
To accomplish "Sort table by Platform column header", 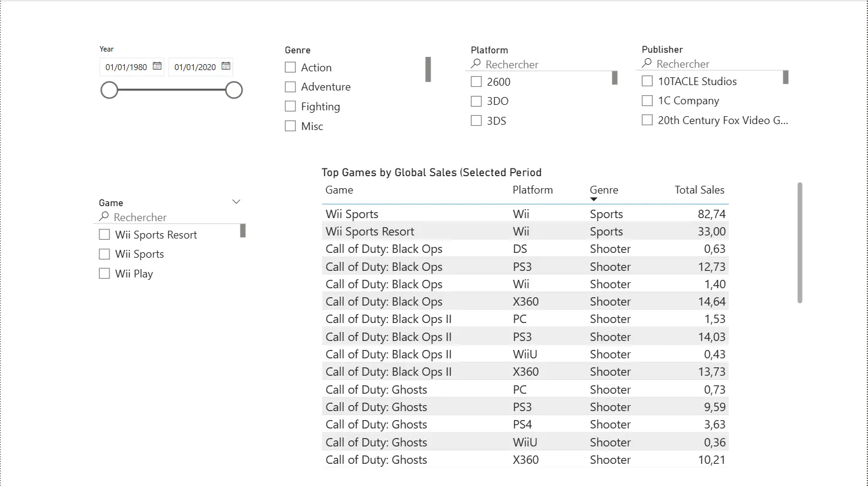I will (x=533, y=190).
